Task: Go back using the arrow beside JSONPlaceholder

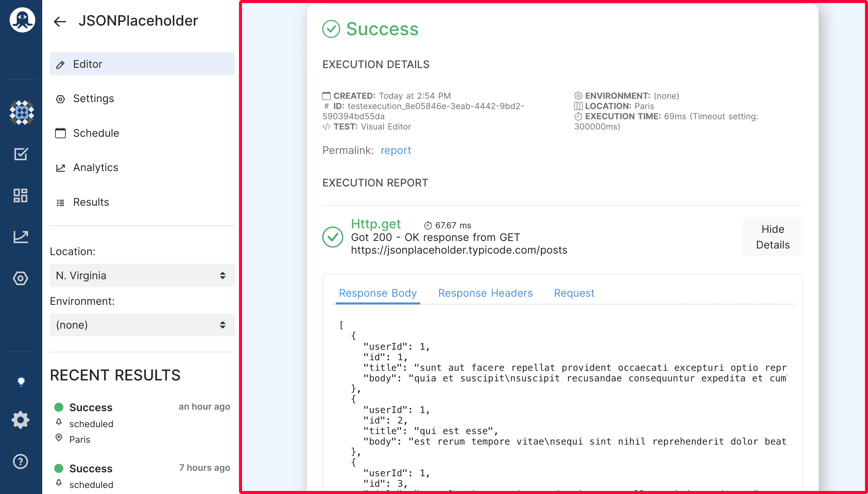Action: click(x=60, y=21)
